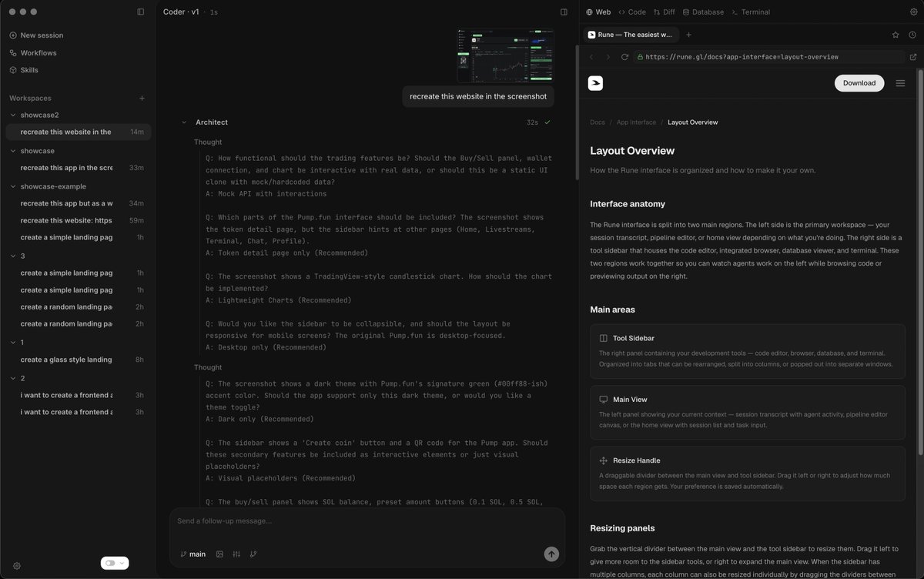Go back in embedded browser
Image resolution: width=924 pixels, height=579 pixels.
[591, 57]
